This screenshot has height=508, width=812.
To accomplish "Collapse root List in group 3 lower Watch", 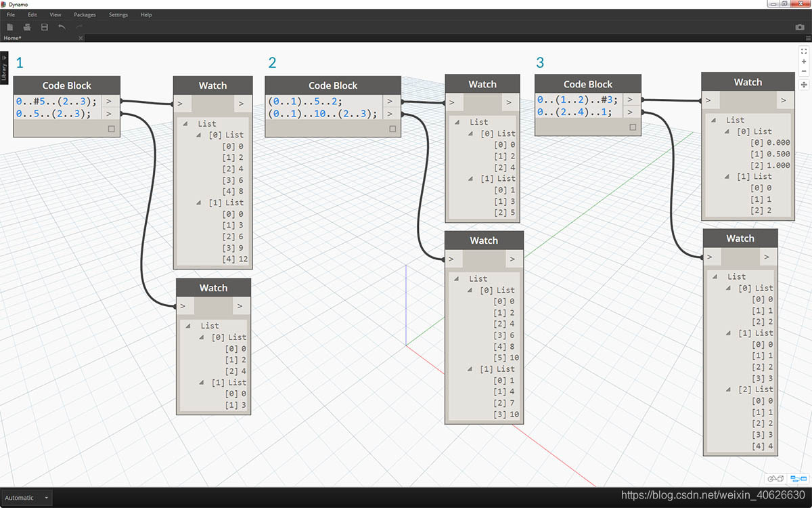I will pos(715,276).
